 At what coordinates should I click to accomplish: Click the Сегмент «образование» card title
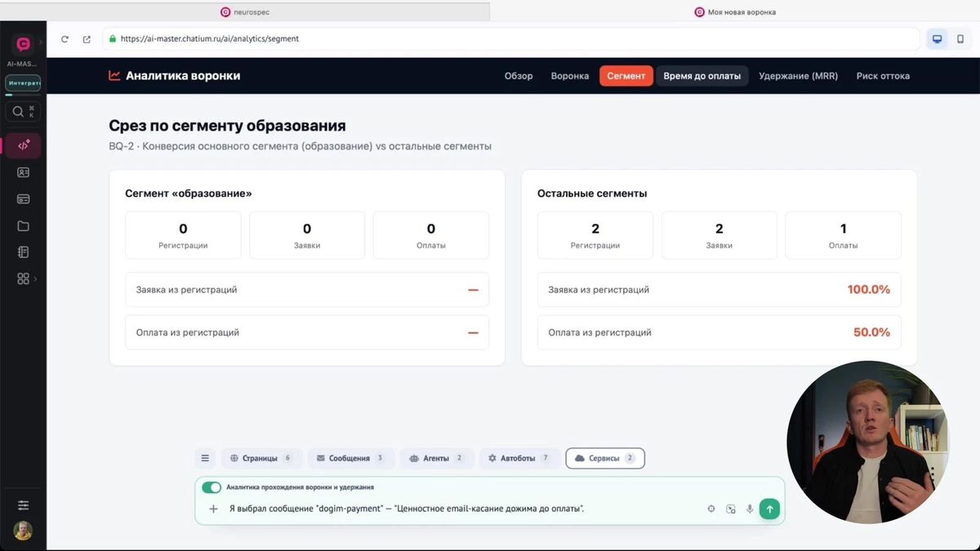point(189,193)
